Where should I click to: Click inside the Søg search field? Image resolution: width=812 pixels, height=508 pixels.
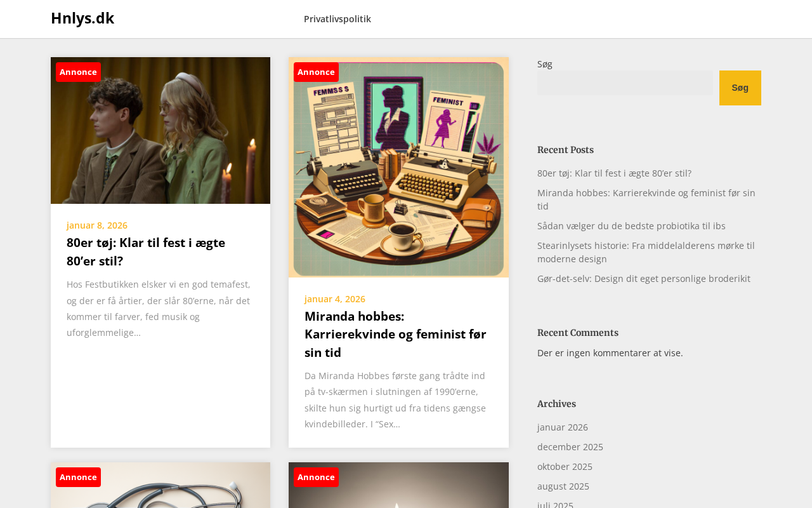pyautogui.click(x=625, y=83)
